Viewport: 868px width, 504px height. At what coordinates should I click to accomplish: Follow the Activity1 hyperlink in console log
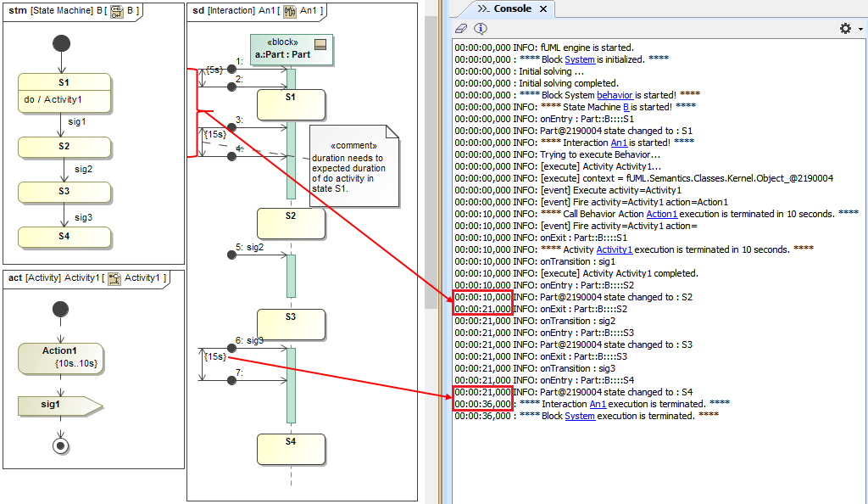[x=614, y=249]
